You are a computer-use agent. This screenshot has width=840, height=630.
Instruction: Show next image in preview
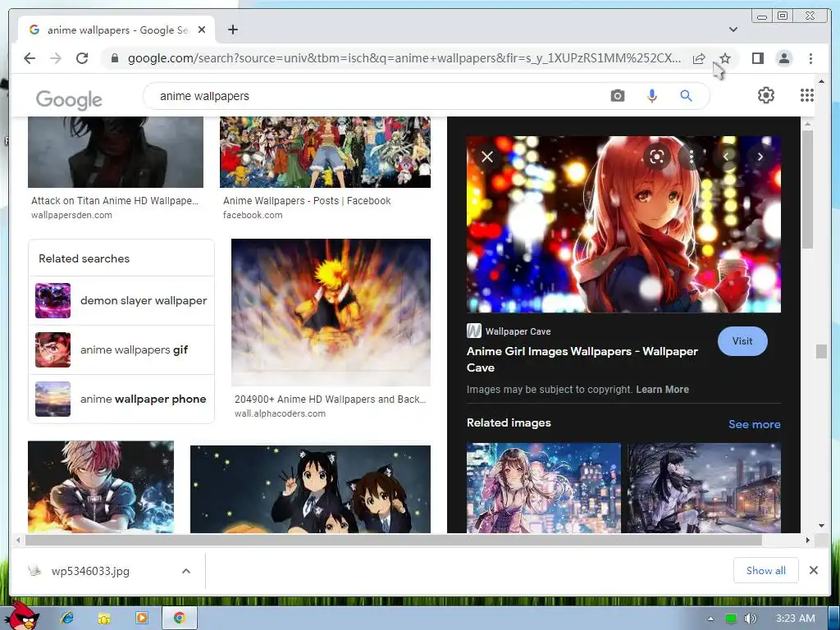[x=760, y=157]
